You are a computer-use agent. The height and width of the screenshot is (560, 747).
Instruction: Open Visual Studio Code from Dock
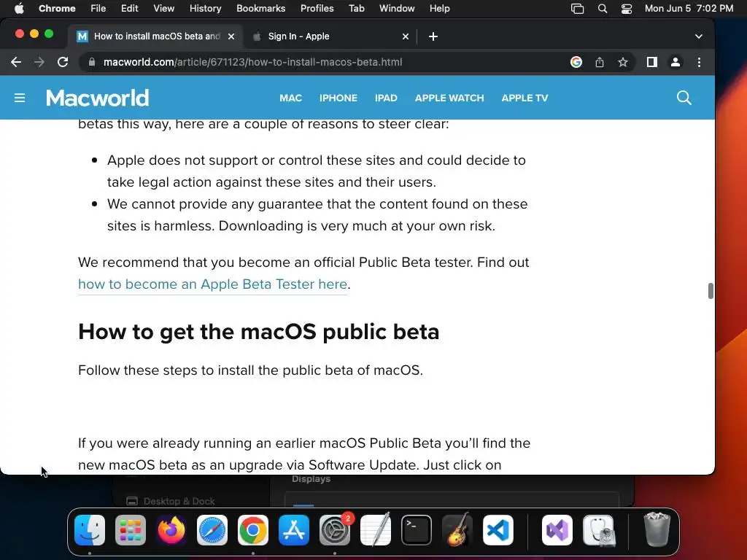(498, 530)
